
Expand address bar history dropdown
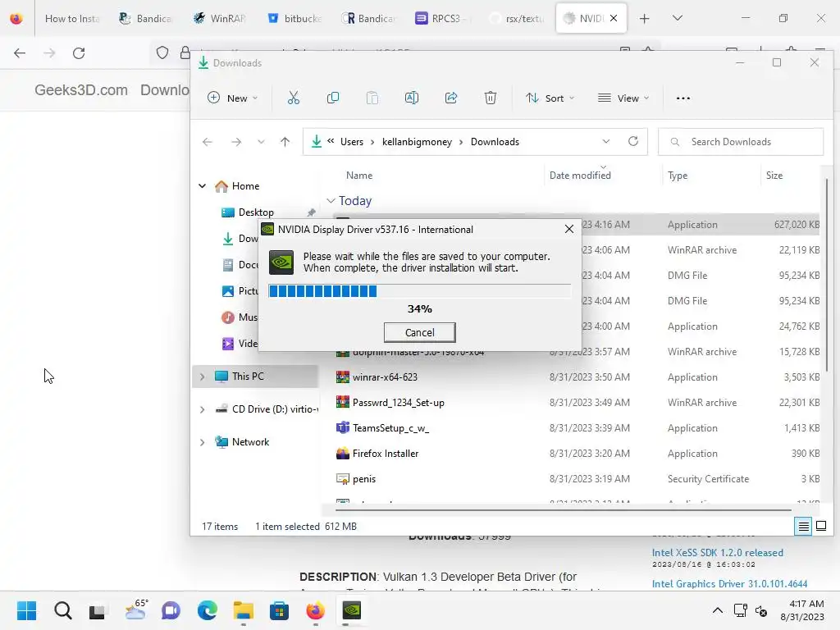[x=606, y=141]
